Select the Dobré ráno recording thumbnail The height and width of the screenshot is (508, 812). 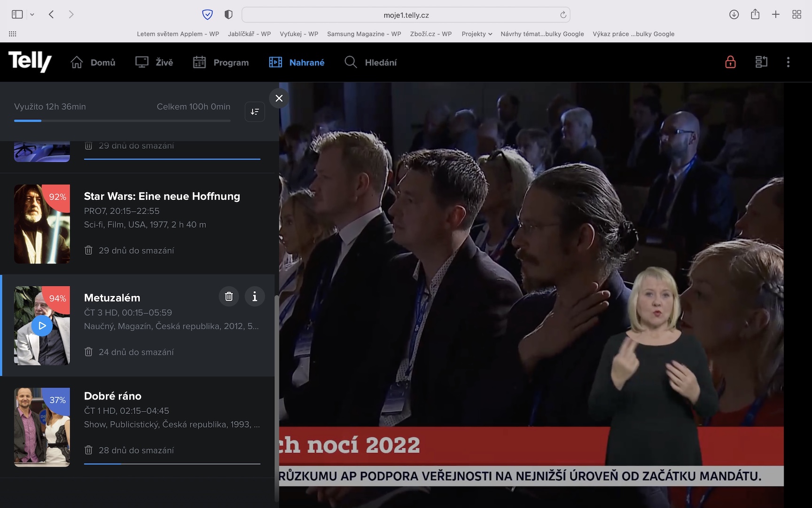(42, 427)
